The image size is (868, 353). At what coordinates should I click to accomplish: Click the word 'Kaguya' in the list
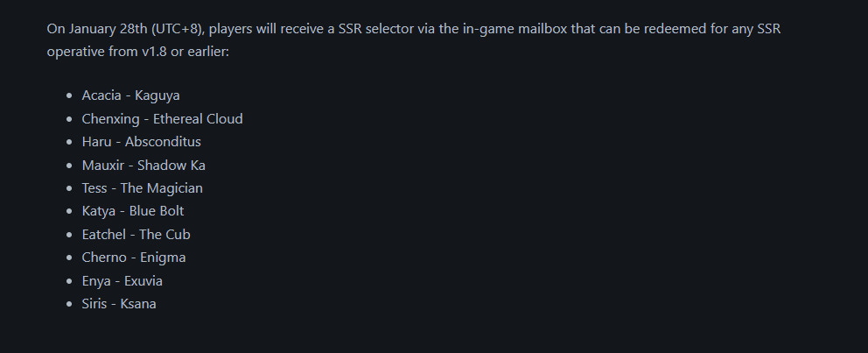[x=157, y=95]
